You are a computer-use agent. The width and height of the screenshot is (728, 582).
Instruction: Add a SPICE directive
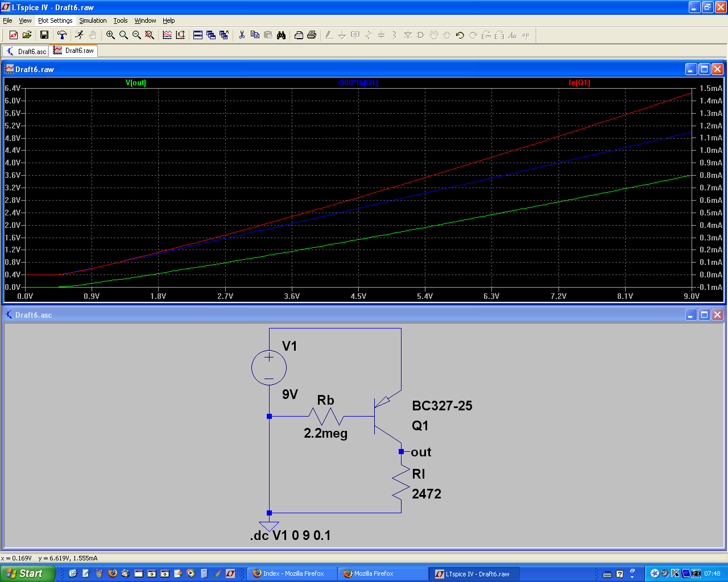click(526, 35)
